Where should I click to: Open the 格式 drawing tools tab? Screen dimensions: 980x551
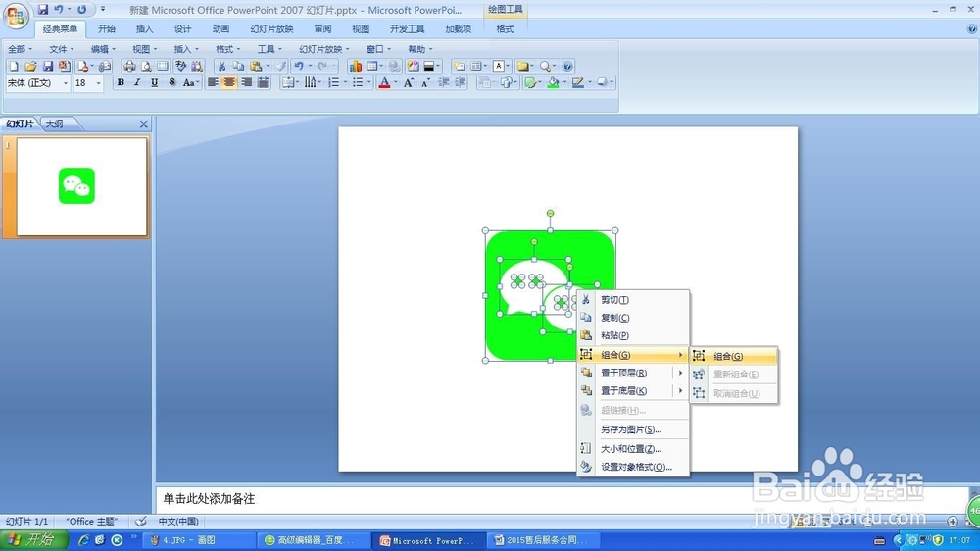coord(505,28)
